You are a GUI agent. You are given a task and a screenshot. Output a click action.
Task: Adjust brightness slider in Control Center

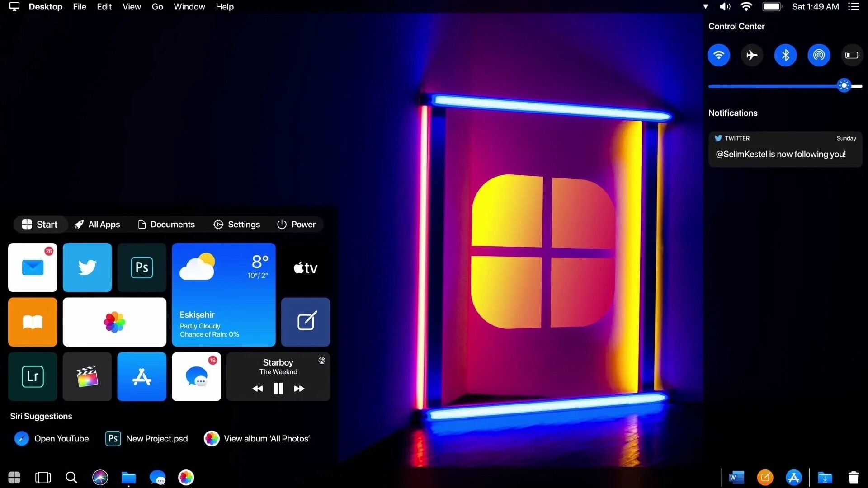[845, 86]
